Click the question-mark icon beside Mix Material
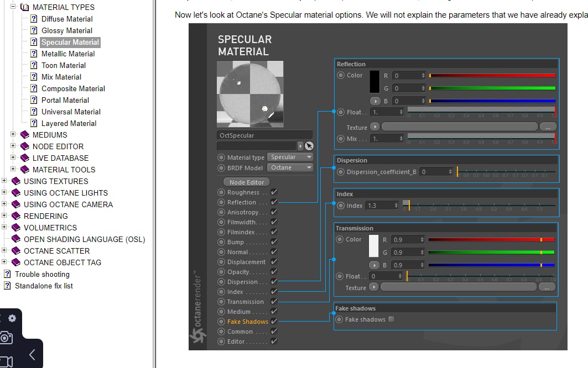Viewport: 588px width, 368px height. pyautogui.click(x=34, y=77)
